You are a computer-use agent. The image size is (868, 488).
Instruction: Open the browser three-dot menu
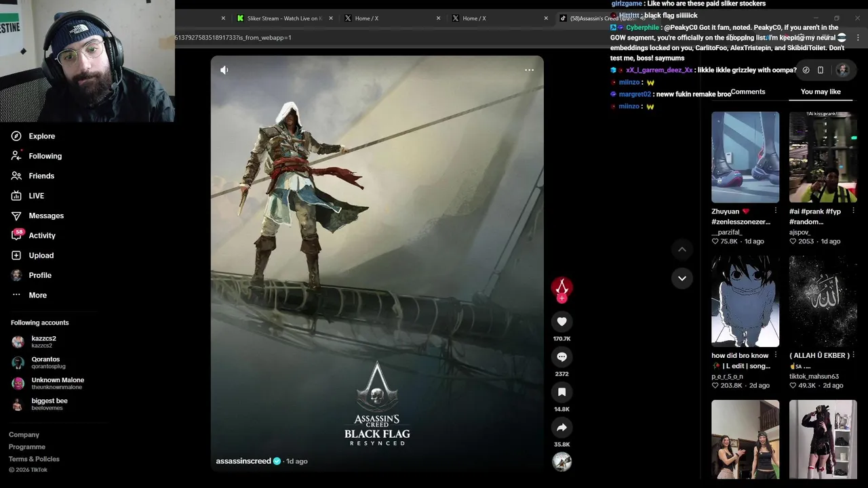(x=859, y=37)
